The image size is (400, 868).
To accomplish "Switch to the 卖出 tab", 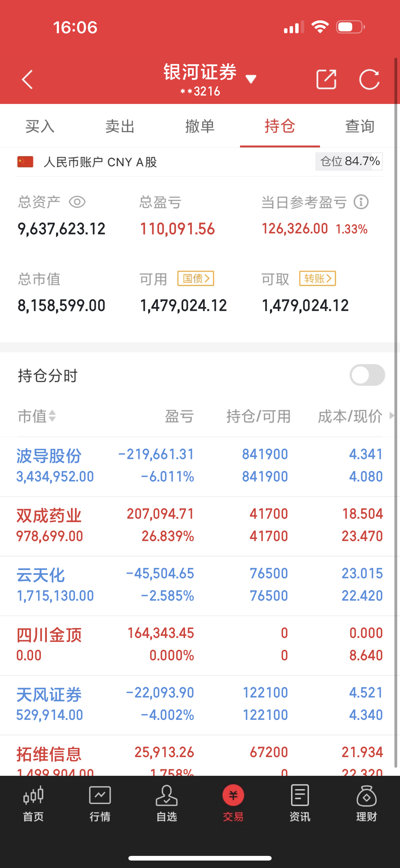I will pos(120,126).
